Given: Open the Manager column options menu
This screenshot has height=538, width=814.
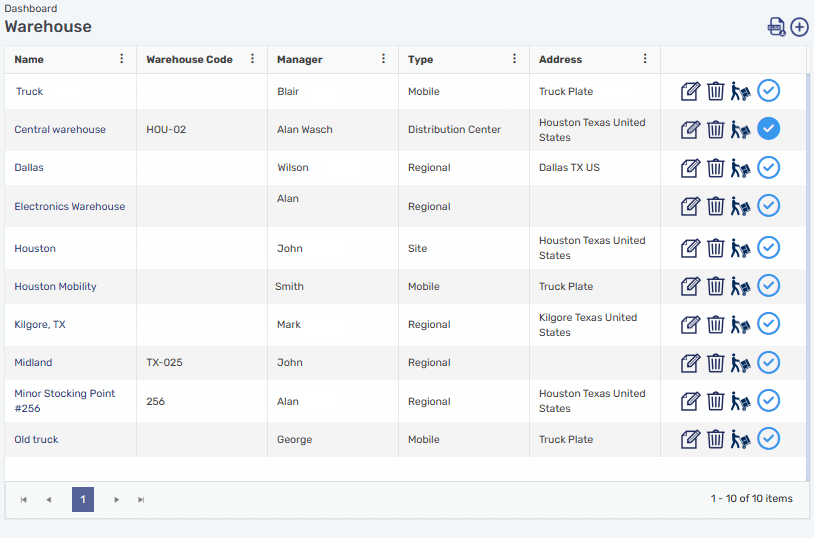Looking at the screenshot, I should (383, 59).
